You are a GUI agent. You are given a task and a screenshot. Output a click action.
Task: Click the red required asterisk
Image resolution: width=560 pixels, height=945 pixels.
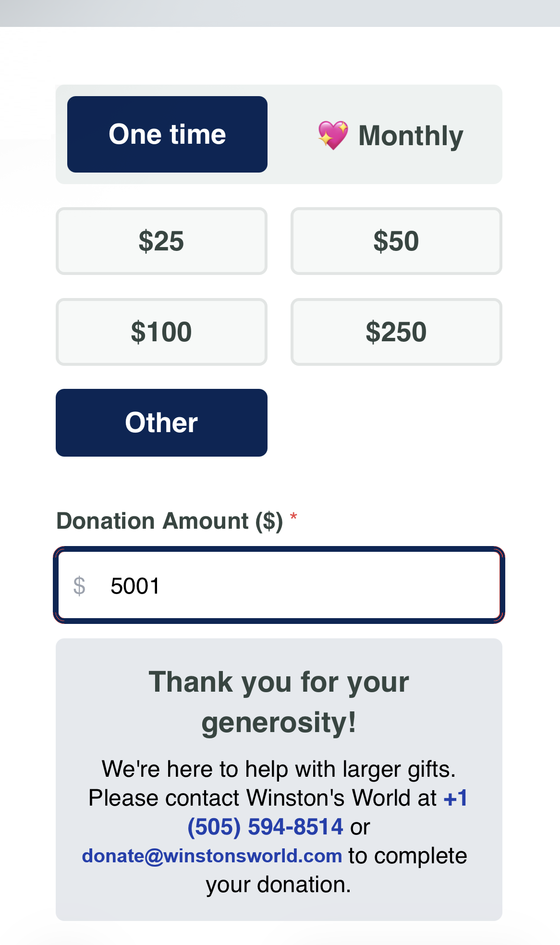(293, 518)
